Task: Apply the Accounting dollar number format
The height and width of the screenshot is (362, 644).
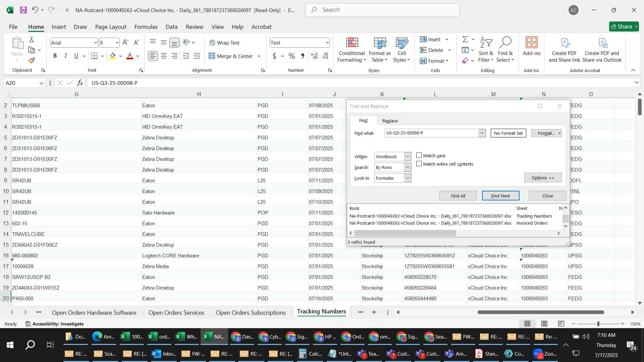Action: [274, 56]
